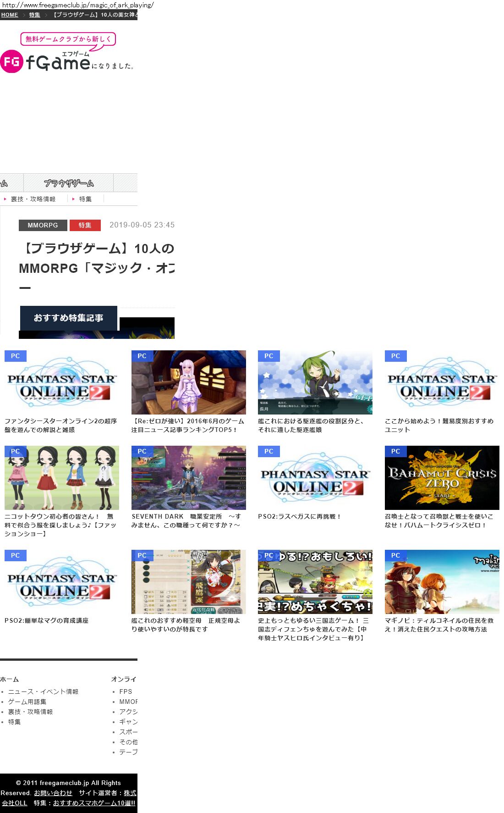The width and height of the screenshot is (504, 813).
Task: Click the fGame logo
Action: [x=66, y=53]
